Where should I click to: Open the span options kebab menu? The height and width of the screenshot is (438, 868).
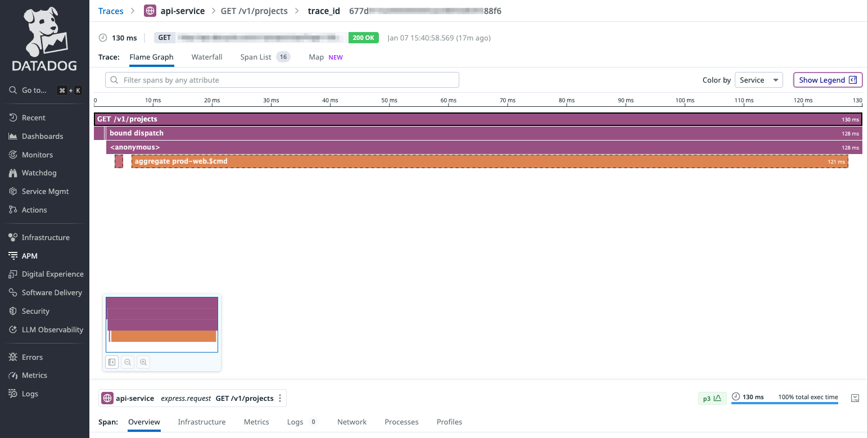pos(279,398)
